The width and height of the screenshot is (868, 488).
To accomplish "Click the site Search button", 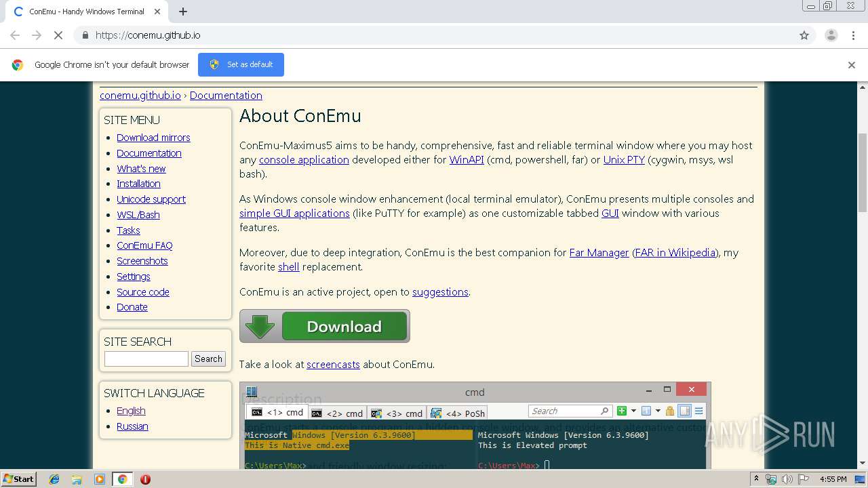I will coord(208,359).
